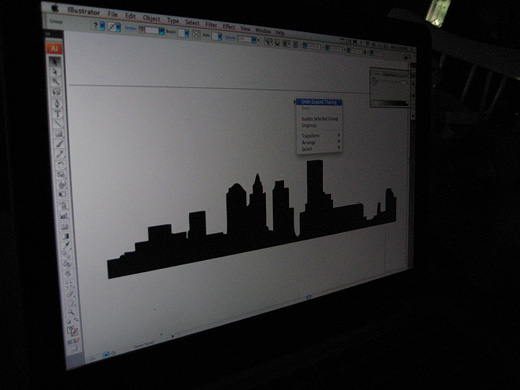Select the Magic Wand tool

[56, 81]
